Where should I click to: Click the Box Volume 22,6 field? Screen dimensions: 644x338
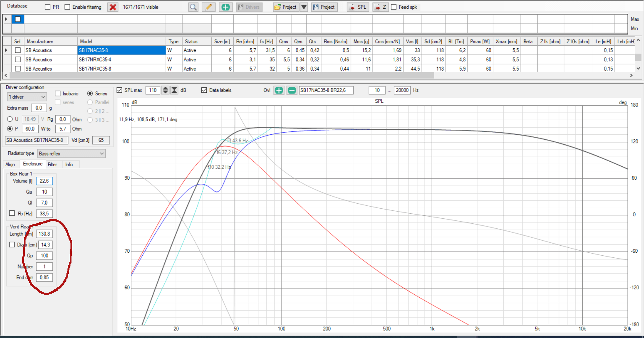pos(44,181)
